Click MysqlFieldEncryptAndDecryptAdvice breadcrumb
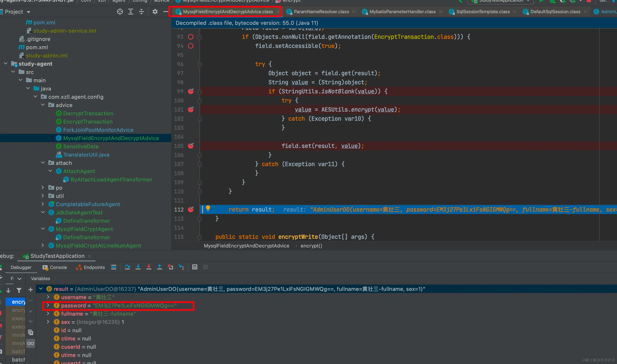 point(246,246)
